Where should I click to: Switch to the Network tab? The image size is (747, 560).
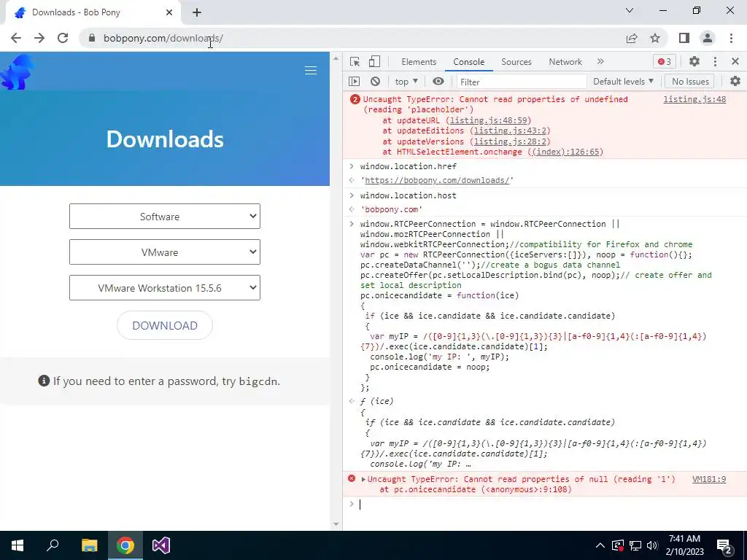coord(565,62)
